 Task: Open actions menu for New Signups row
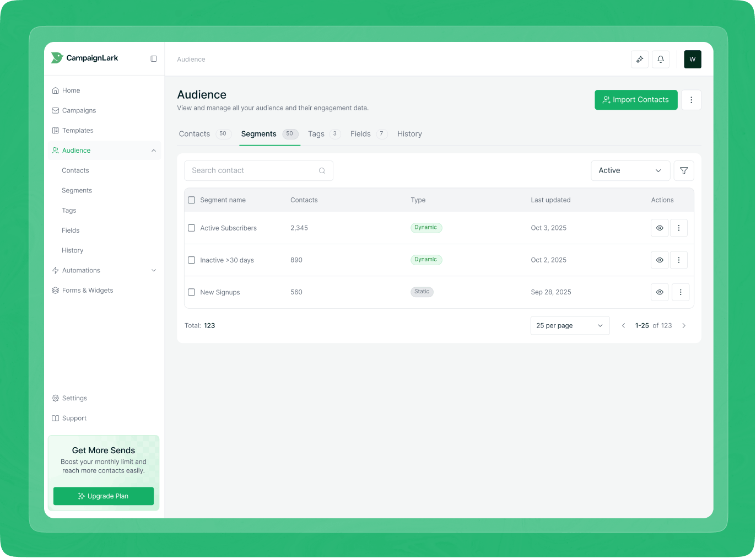(681, 292)
